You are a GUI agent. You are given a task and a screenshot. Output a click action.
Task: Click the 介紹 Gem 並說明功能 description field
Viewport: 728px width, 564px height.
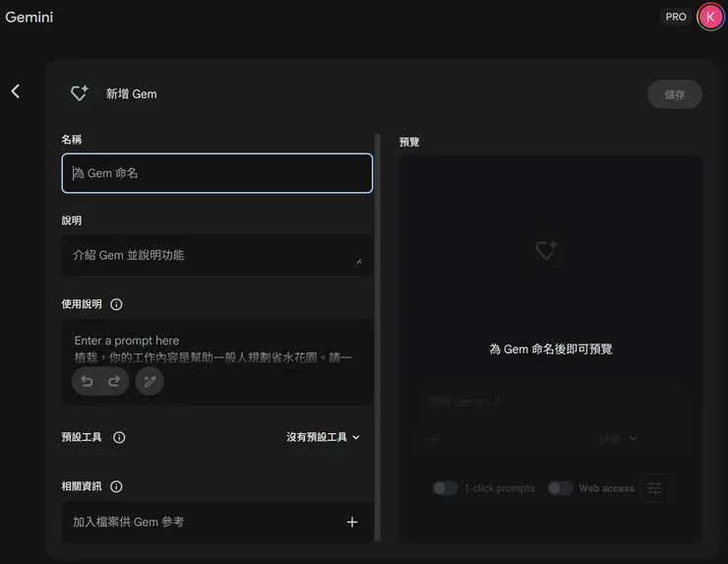point(216,255)
